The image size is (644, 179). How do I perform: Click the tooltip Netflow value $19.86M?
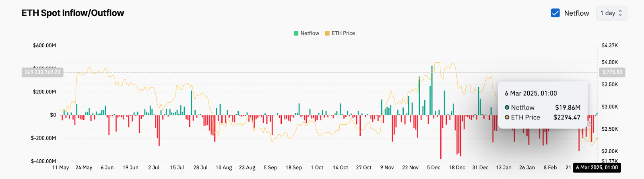(568, 107)
